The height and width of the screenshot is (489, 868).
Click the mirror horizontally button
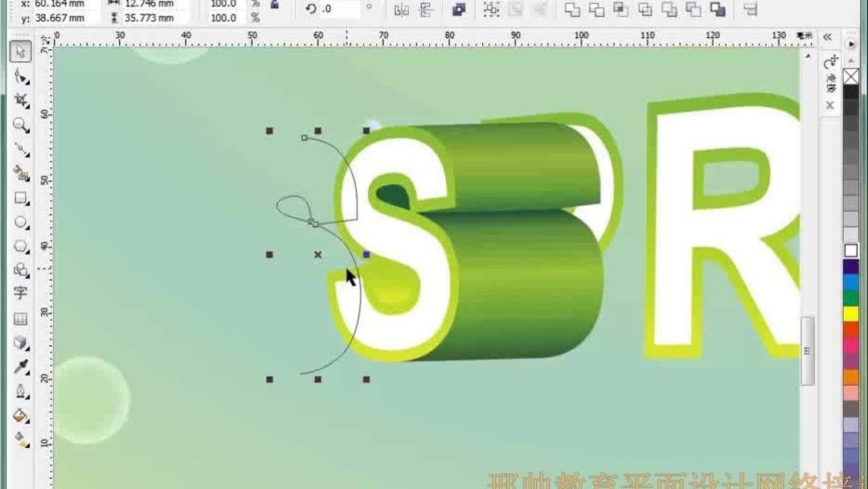(x=403, y=10)
